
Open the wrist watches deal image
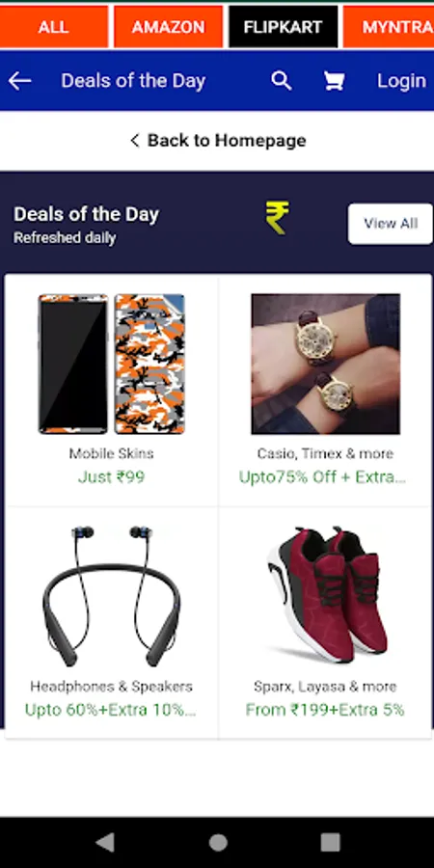tap(326, 364)
